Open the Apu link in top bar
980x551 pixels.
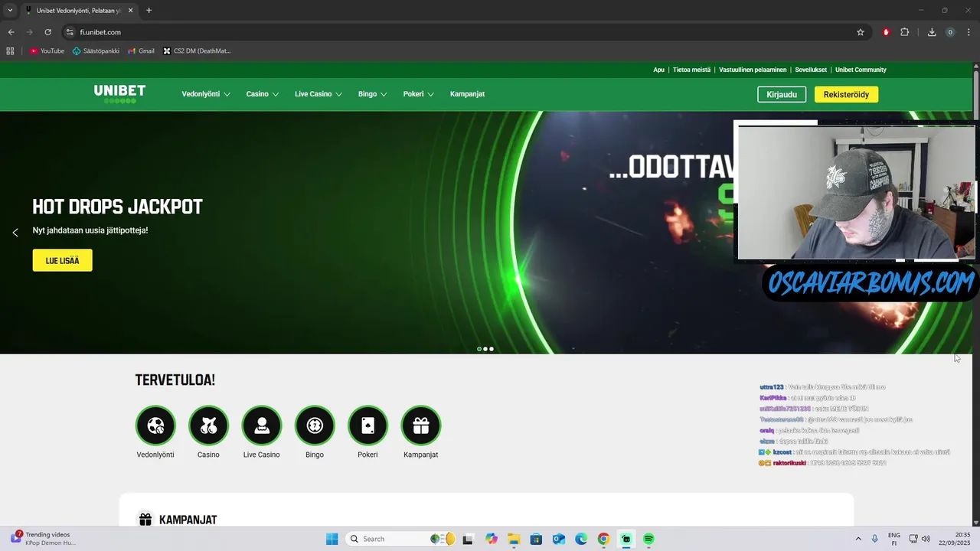pos(658,70)
